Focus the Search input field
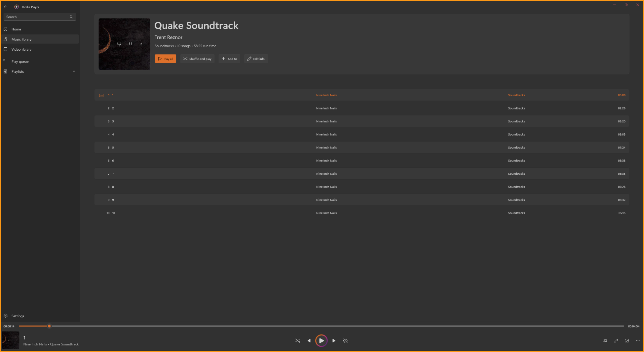Screen dimensions: 644x352 (x=40, y=17)
